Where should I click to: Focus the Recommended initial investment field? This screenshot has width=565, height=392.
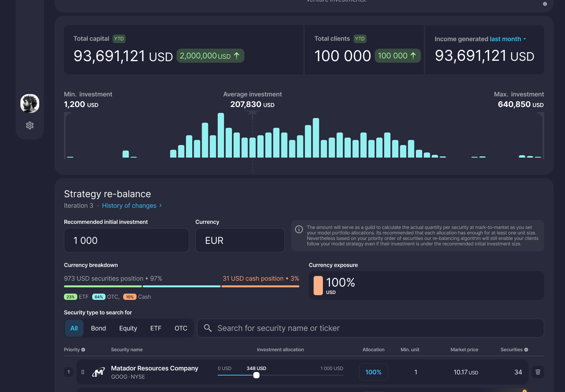[126, 240]
